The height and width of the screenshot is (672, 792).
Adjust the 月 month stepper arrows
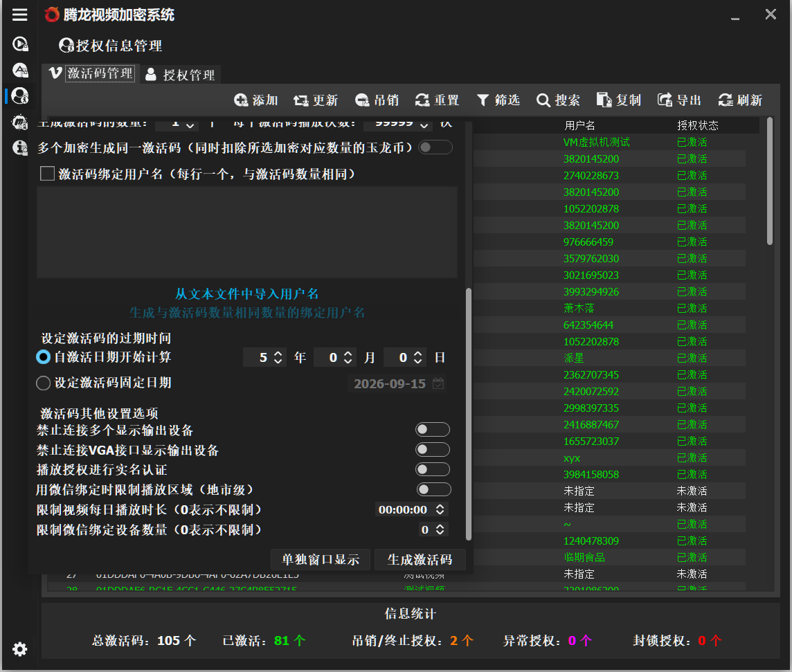[x=348, y=358]
